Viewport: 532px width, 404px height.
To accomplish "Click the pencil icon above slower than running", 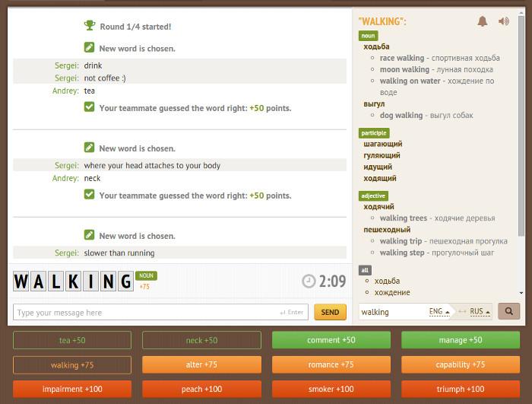I will (89, 235).
